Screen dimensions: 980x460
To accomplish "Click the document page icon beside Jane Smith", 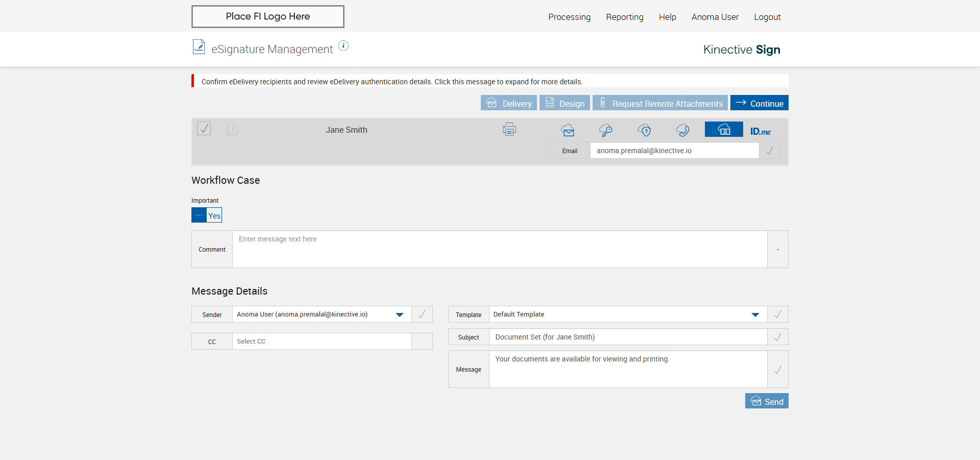I will pos(232,129).
